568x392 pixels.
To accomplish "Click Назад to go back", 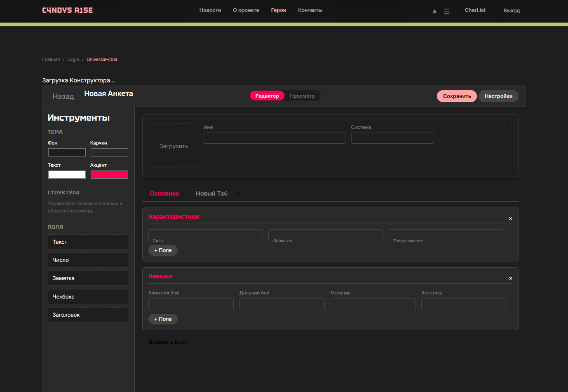I will point(63,96).
